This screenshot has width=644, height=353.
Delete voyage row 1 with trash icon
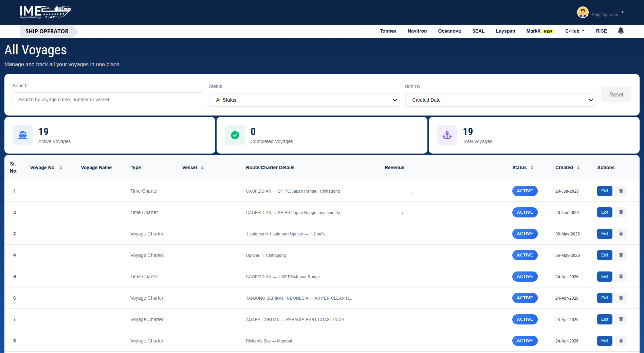pyautogui.click(x=621, y=191)
